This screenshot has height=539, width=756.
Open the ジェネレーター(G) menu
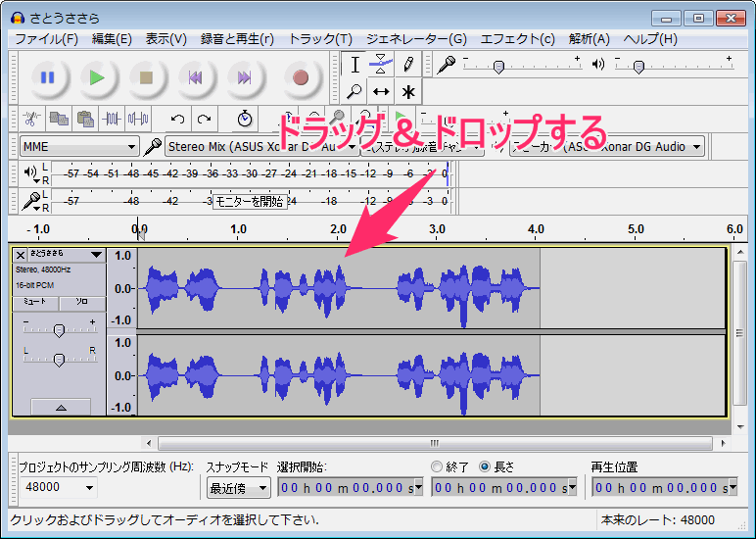[416, 39]
